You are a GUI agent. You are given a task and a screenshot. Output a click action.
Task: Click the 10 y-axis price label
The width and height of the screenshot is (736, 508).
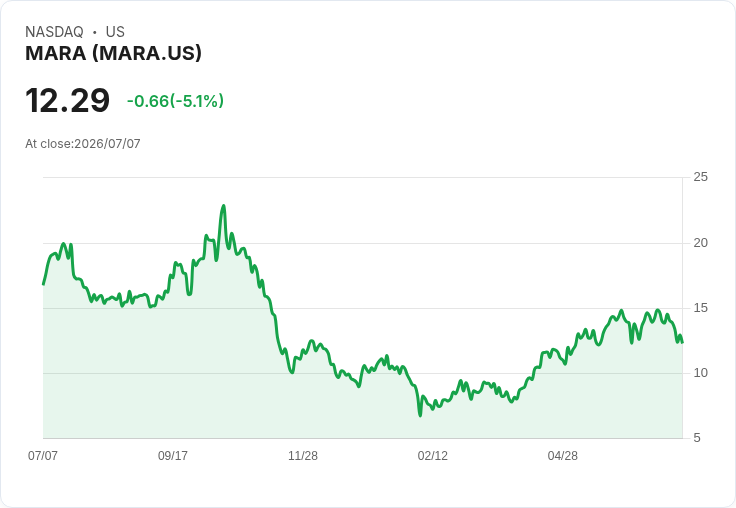[x=700, y=373]
